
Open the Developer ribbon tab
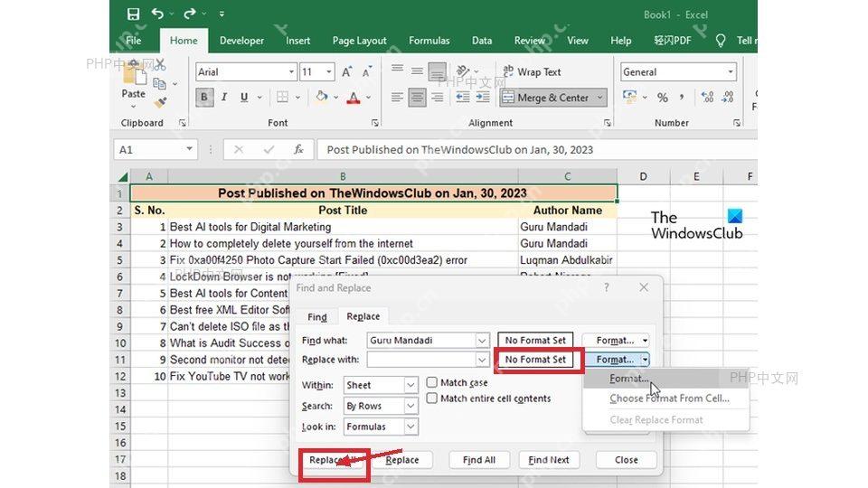click(x=241, y=41)
